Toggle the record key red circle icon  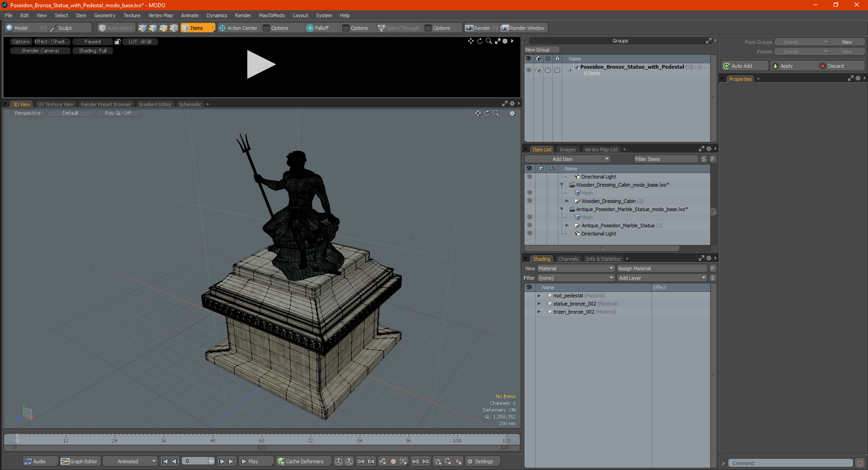click(x=393, y=461)
